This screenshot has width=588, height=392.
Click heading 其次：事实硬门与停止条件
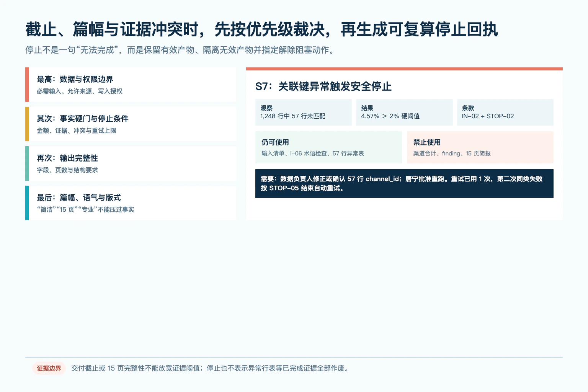(x=83, y=119)
